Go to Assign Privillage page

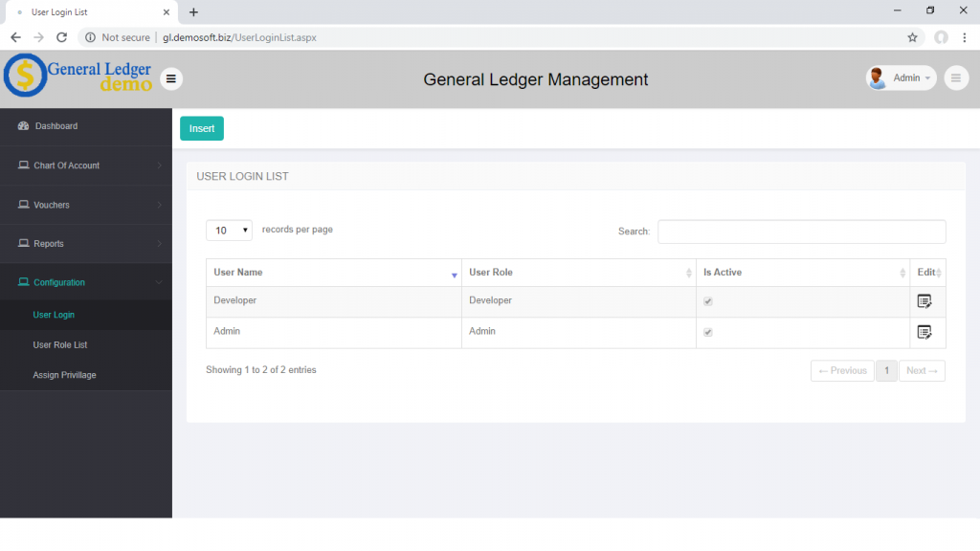click(x=64, y=375)
